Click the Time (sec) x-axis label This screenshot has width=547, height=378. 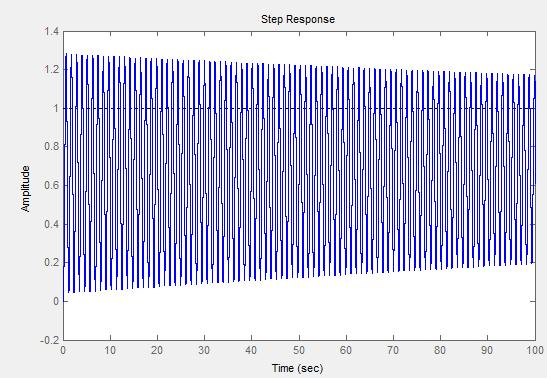(298, 368)
